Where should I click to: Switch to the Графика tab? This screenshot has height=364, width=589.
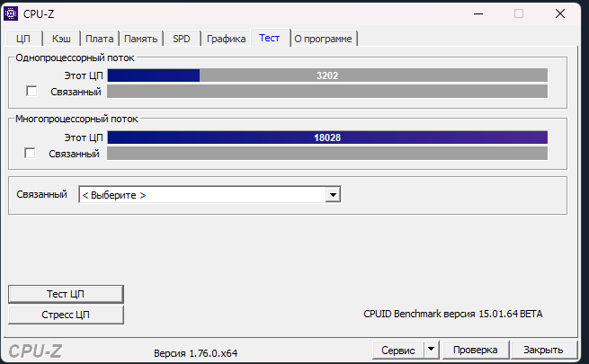pos(226,39)
